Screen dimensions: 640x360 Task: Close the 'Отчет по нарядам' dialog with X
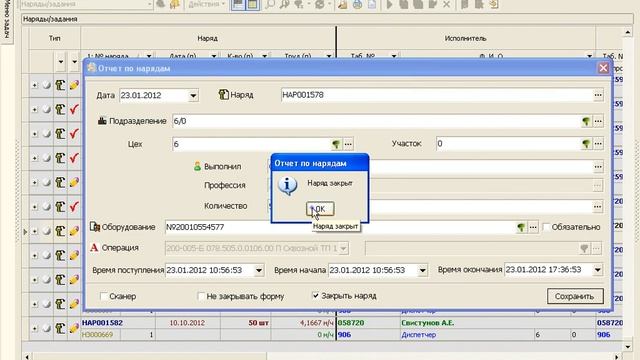603,68
